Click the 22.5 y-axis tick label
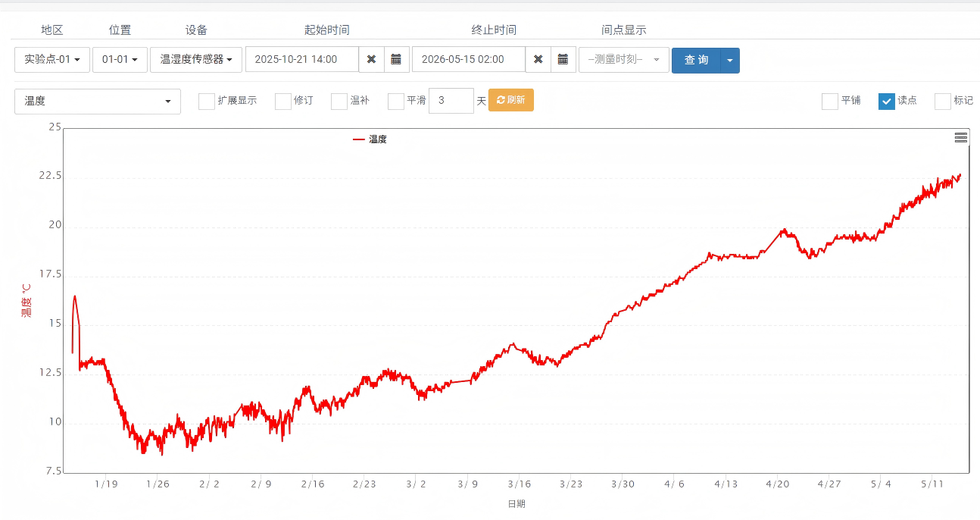The width and height of the screenshot is (980, 520). (50, 176)
